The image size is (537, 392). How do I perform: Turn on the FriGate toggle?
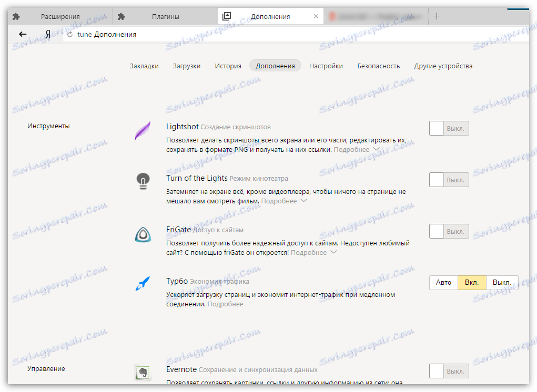pyautogui.click(x=449, y=231)
